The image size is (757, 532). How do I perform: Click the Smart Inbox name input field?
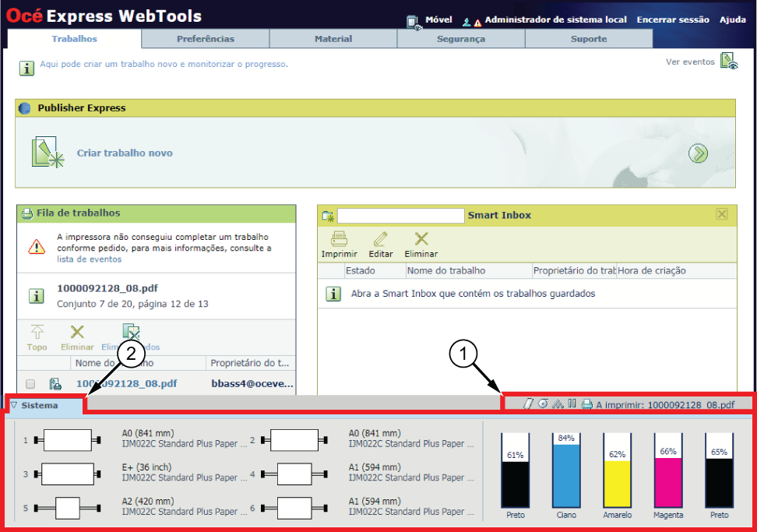coord(401,216)
